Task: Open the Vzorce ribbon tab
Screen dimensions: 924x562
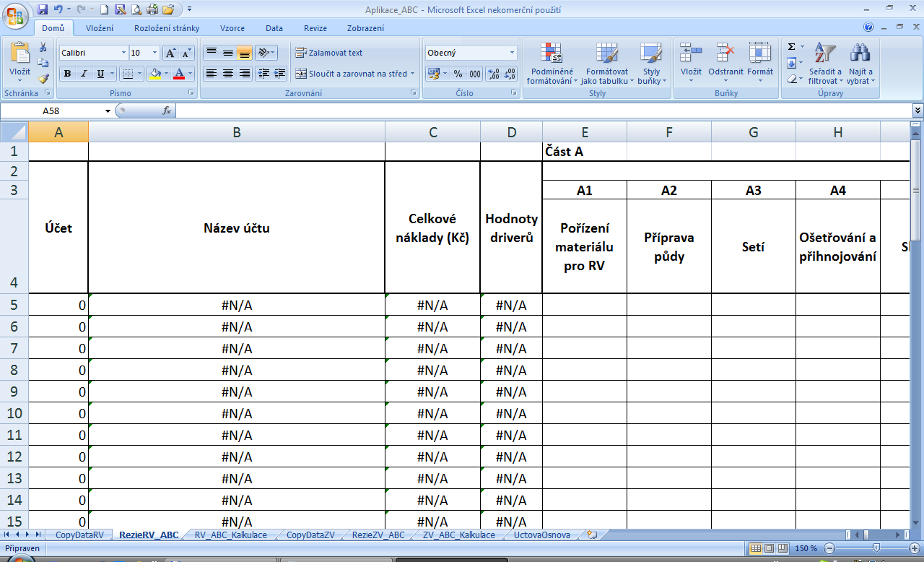Action: tap(232, 28)
